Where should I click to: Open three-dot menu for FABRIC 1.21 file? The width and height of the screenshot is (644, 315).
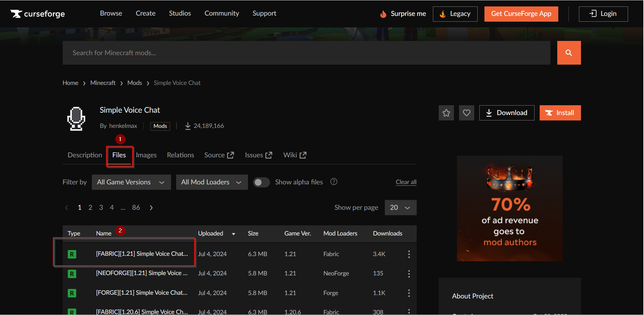(409, 254)
